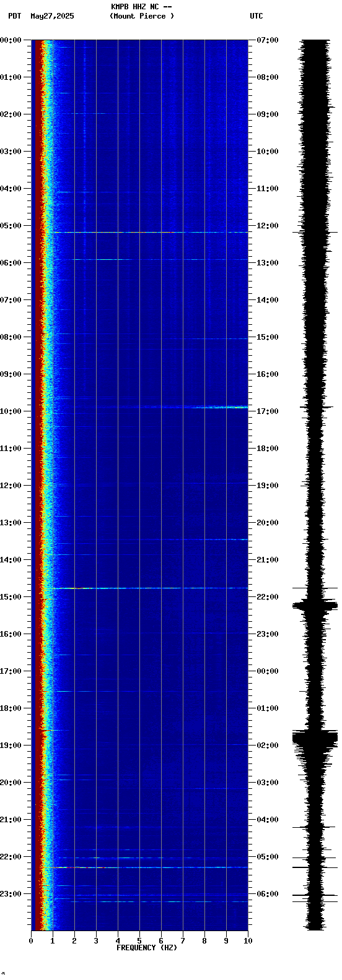Click the 00:00 UTC time label

(x=267, y=671)
